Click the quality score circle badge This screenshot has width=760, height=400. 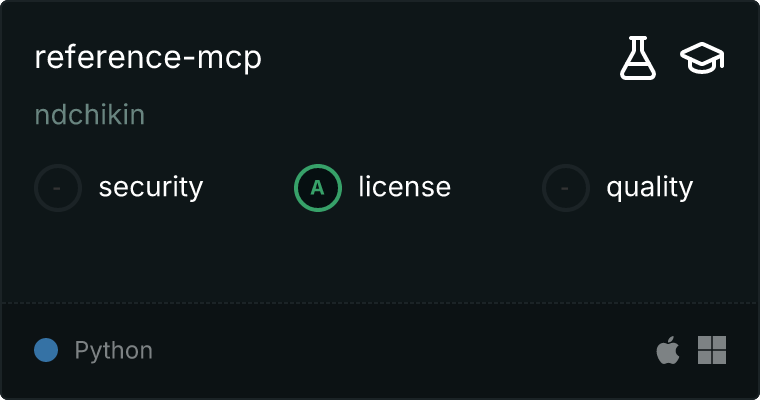[566, 188]
